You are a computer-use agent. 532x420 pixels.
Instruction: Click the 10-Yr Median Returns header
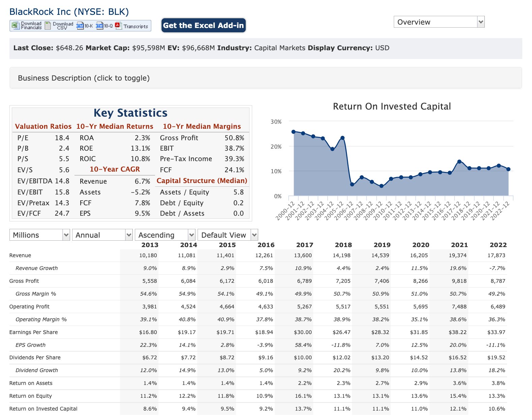pos(115,126)
